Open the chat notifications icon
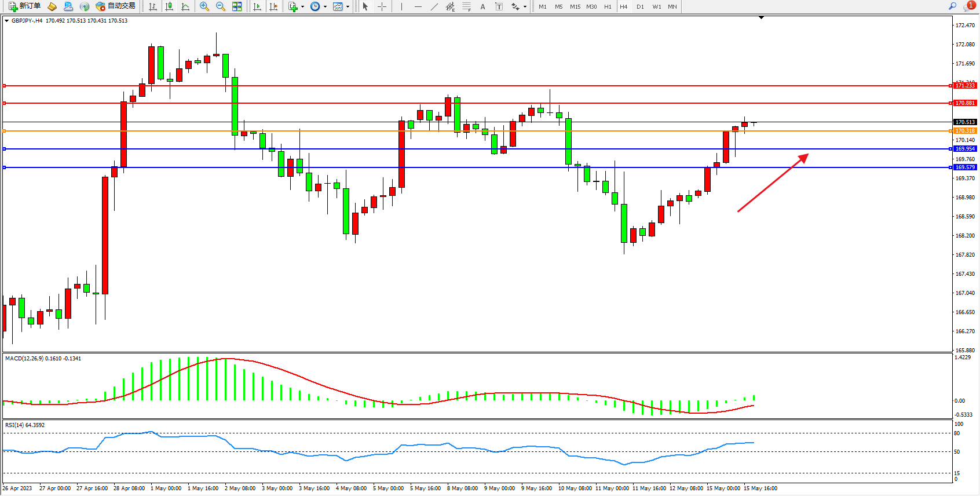Viewport: 980px width, 496px height. (x=968, y=6)
